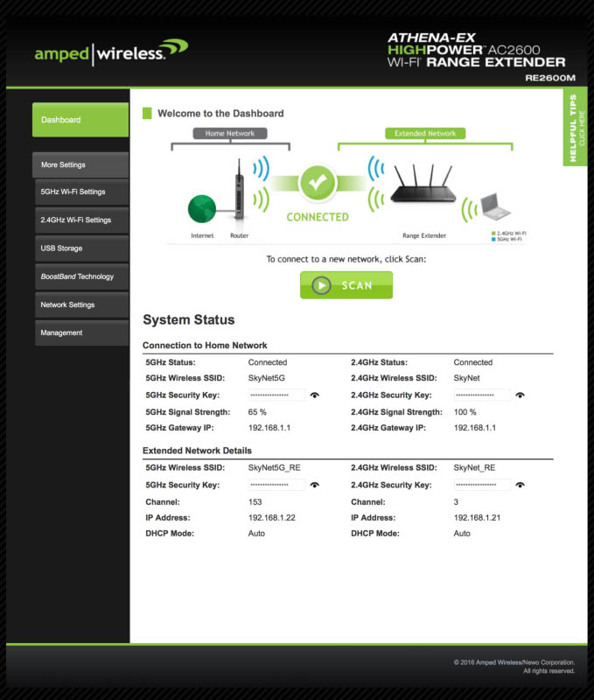The width and height of the screenshot is (594, 700).
Task: Open USB Storage settings
Action: (x=81, y=248)
